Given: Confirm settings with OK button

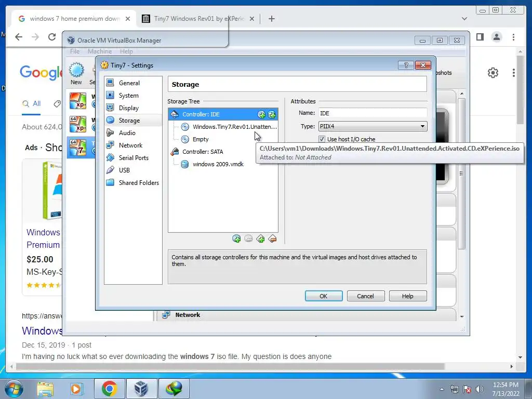Looking at the screenshot, I should pos(324,296).
